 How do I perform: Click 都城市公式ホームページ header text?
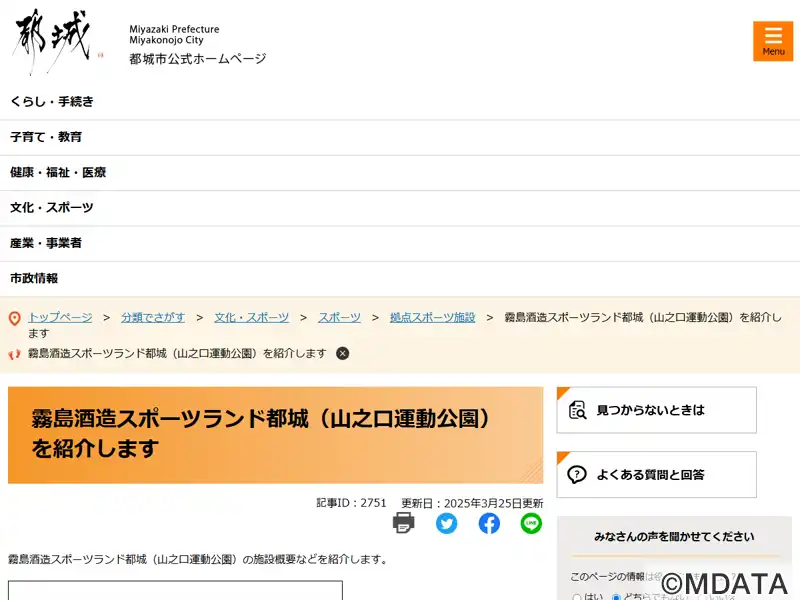coord(198,59)
